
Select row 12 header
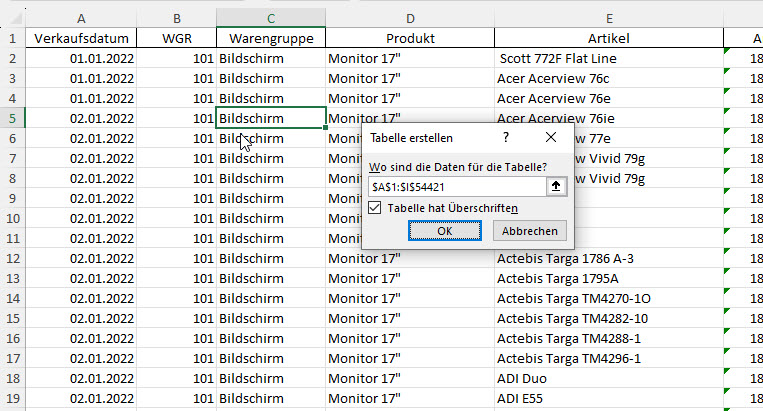[12, 258]
